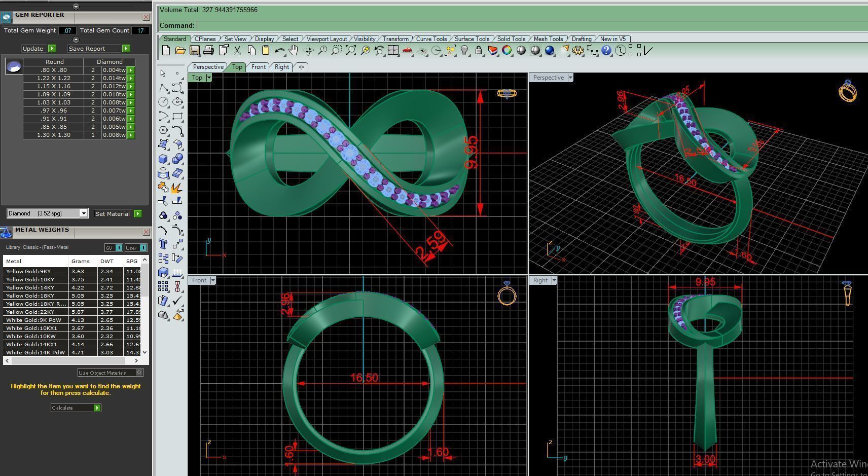
Task: Close the Metal Weights panel
Action: [x=147, y=232]
